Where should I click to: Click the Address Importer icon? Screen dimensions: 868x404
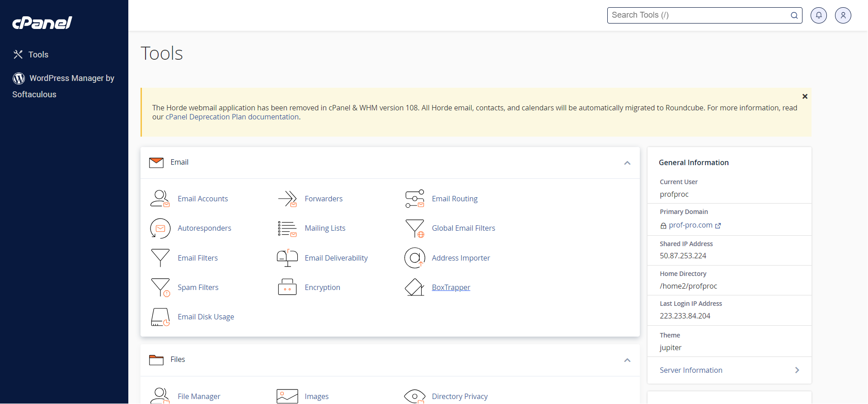click(x=415, y=258)
